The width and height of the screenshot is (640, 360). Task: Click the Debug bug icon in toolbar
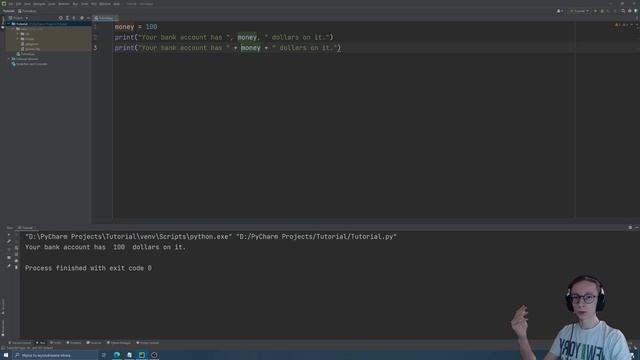[602, 11]
